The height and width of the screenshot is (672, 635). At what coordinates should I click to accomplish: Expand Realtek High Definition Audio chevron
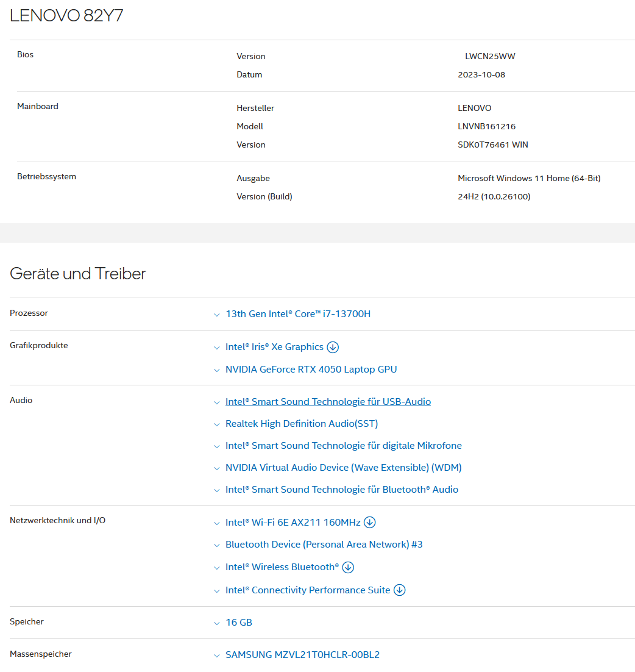pos(217,424)
